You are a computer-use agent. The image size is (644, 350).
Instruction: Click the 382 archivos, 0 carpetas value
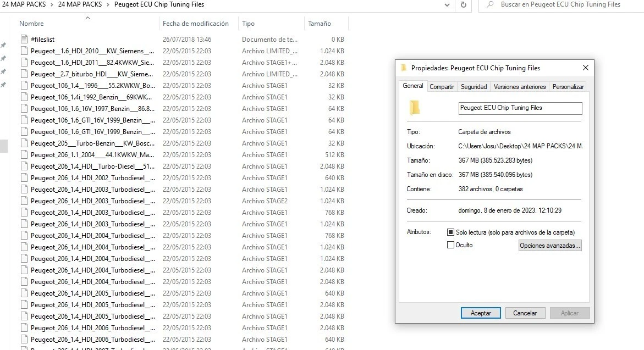491,189
